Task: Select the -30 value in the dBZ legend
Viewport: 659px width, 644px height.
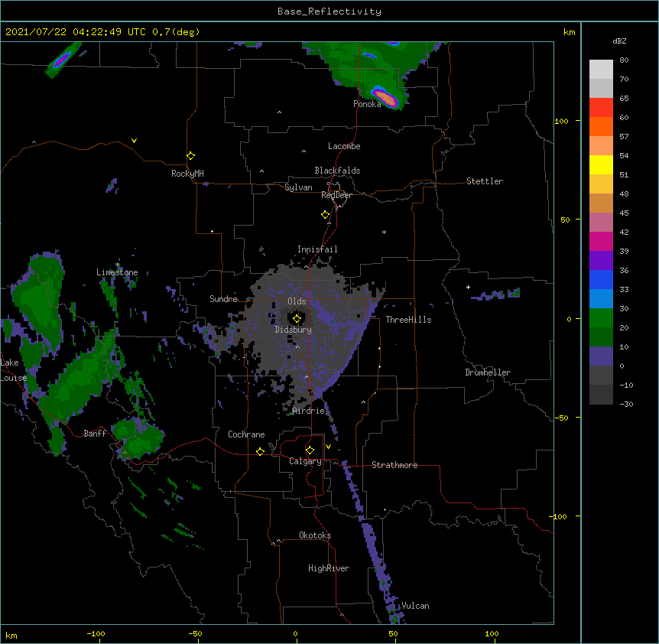Action: (x=626, y=404)
